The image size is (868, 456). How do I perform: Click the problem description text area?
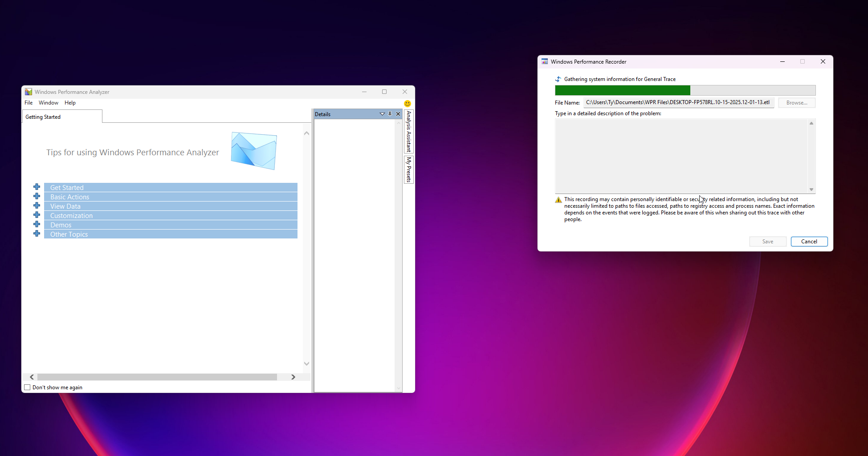681,156
